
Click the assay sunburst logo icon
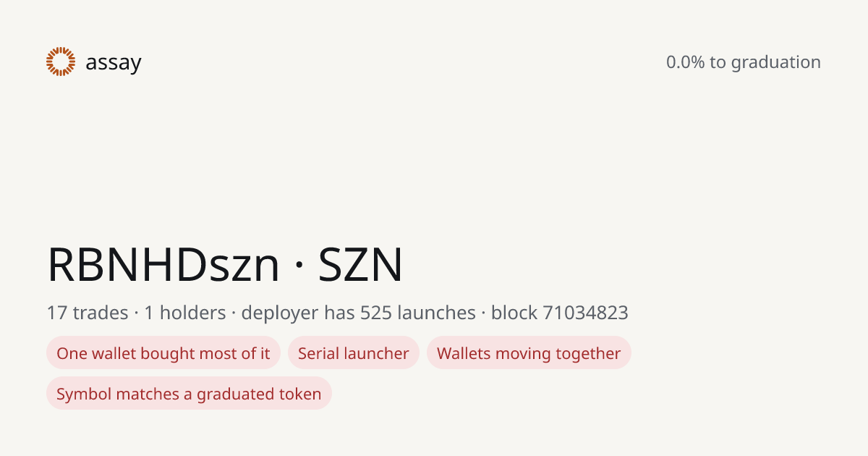[61, 62]
